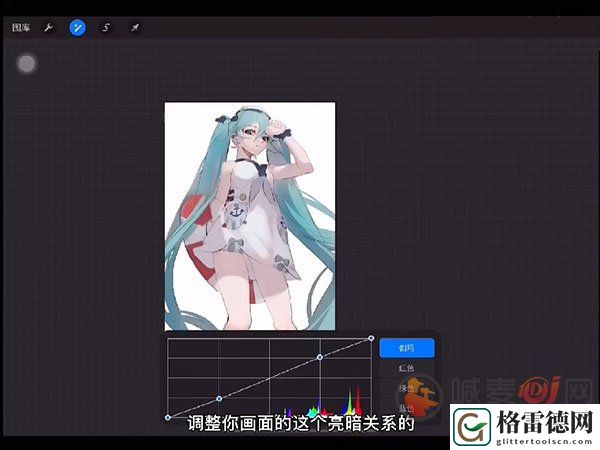Switch curves to the Blue (蓝色) channel
Screen dimensions: 600x450
click(407, 408)
